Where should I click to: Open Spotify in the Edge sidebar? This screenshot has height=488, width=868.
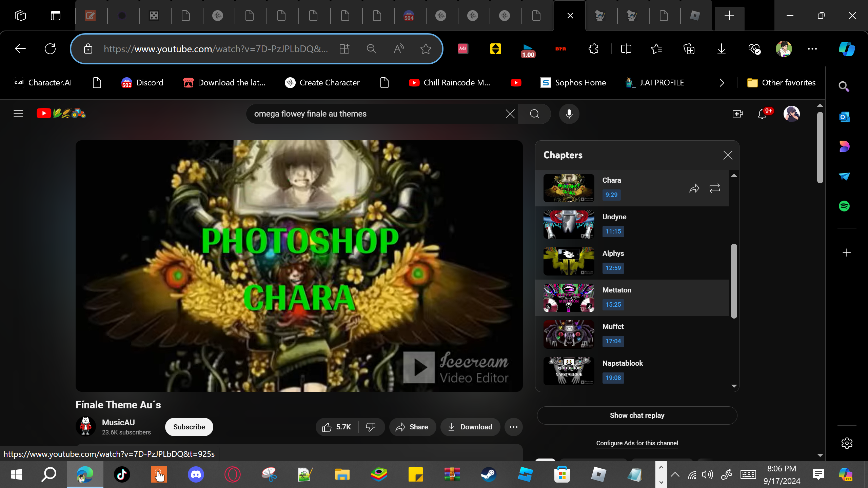844,206
